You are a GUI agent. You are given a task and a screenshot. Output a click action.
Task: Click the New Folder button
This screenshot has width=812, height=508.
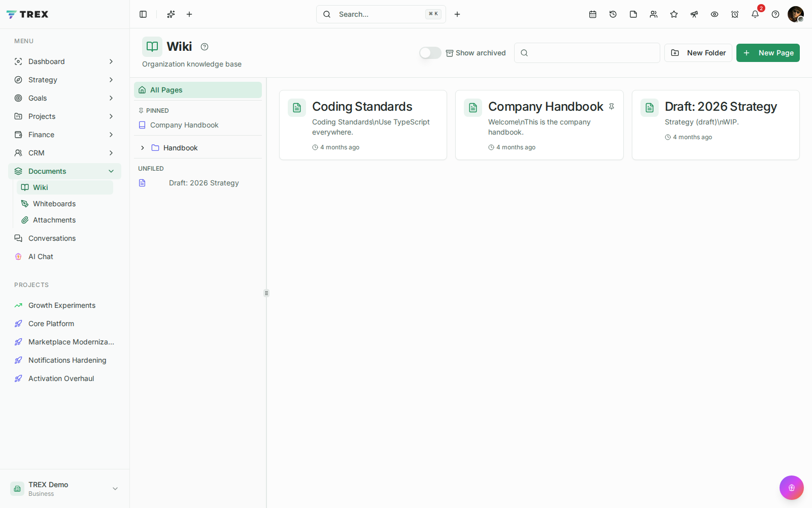click(698, 53)
